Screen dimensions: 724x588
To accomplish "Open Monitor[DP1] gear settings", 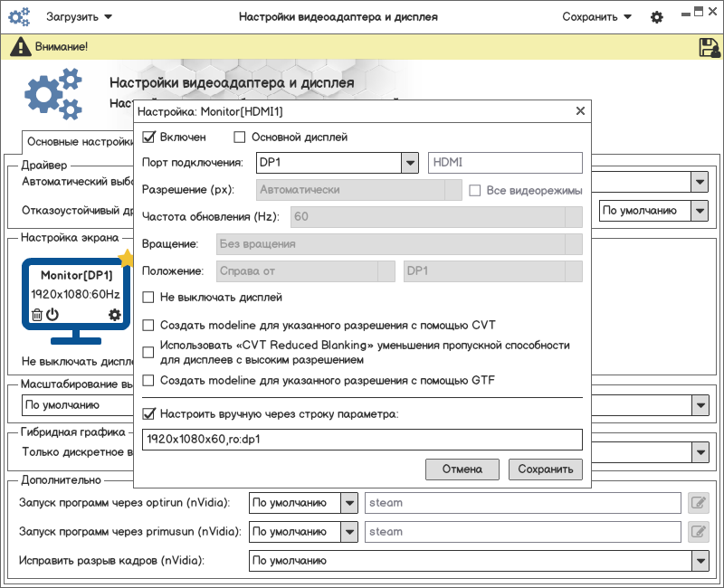I will [114, 315].
